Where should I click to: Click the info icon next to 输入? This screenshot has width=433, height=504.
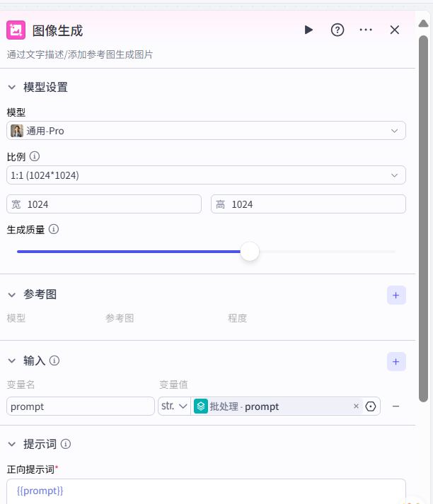[54, 361]
